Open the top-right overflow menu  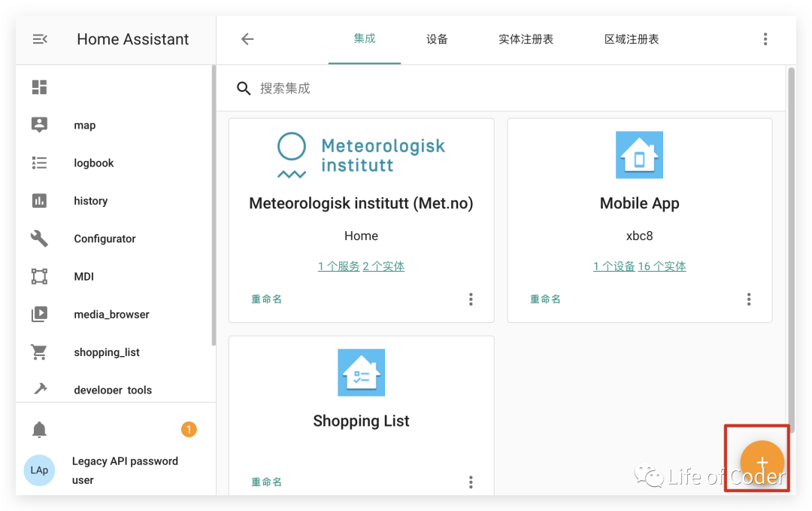pyautogui.click(x=765, y=39)
